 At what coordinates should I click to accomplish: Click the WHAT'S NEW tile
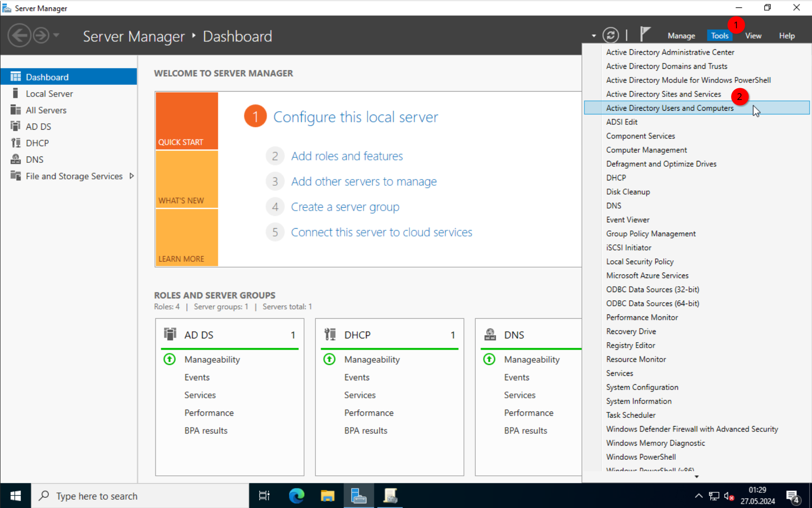pos(187,179)
